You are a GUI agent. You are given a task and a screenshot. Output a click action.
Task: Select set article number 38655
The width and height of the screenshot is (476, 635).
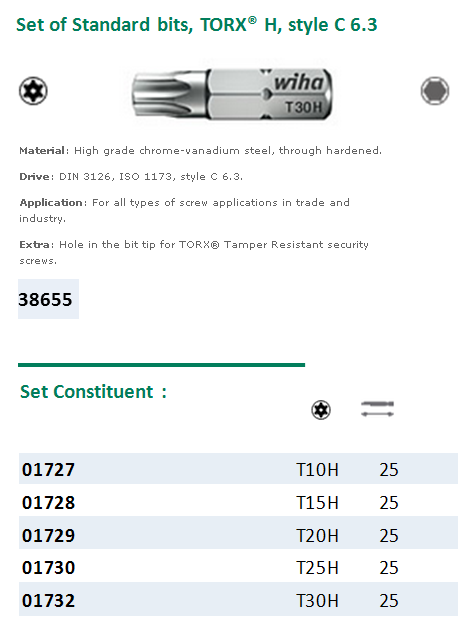tap(45, 300)
